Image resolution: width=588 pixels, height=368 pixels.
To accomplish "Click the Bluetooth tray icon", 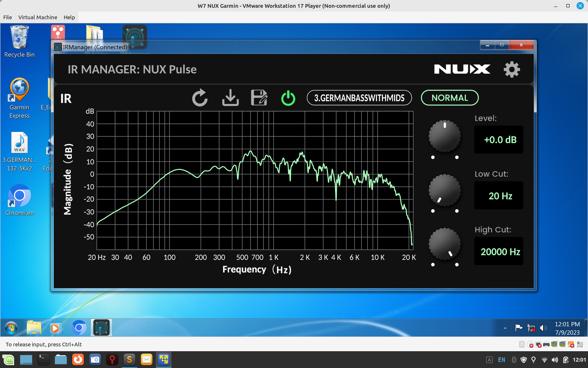I will (x=514, y=360).
